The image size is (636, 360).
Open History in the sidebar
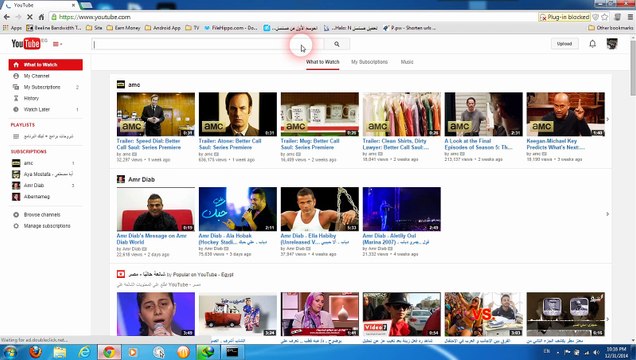tap(31, 98)
